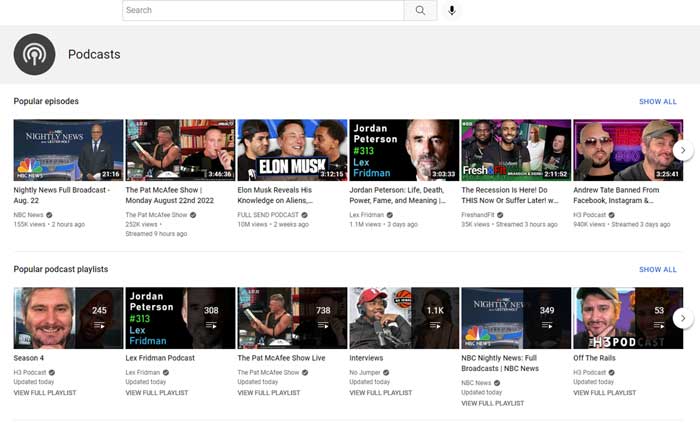Open 'NBC Nightly News: Full Broadcasts' playlist title
Viewport: 700px width, 427px height.
[x=500, y=363]
